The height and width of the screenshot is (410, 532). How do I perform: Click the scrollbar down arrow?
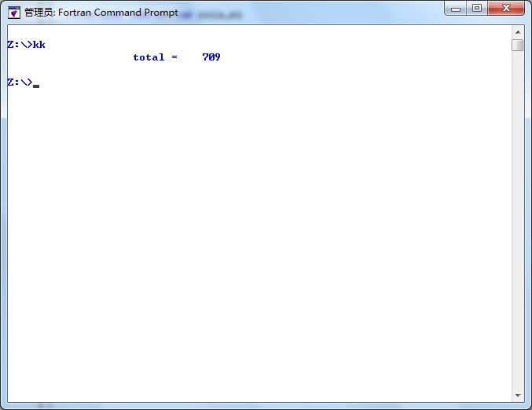[517, 395]
